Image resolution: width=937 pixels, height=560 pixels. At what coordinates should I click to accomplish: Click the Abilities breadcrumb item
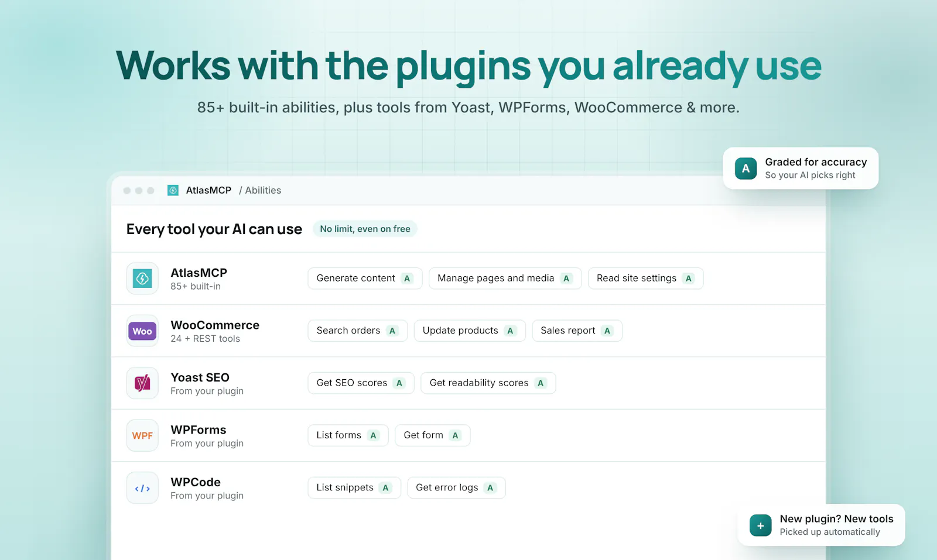[263, 190]
